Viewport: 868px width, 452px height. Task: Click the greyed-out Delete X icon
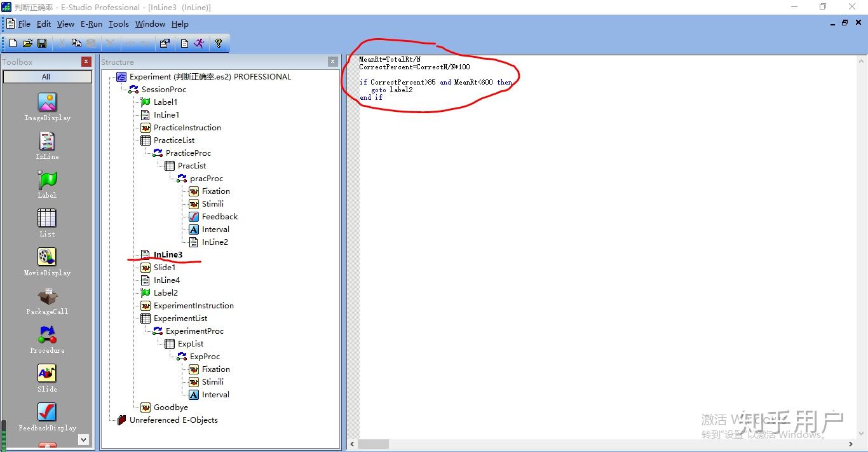point(110,43)
